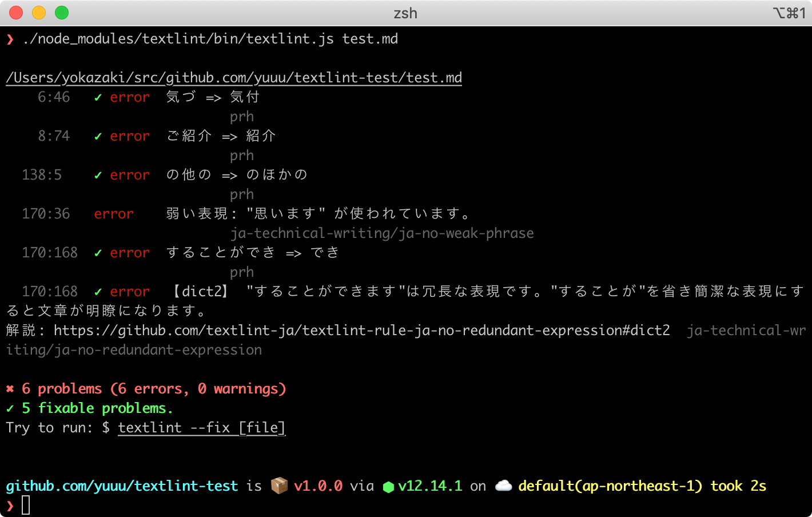Viewport: 812px width, 517px height.
Task: Expand the prh rule label under 6:46
Action: (x=241, y=116)
